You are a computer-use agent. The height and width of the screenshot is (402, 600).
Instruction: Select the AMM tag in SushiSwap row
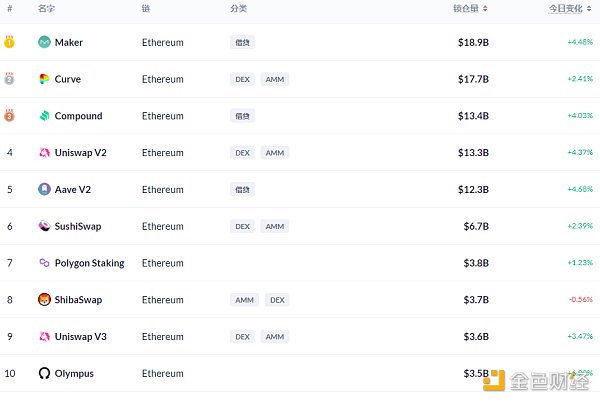pos(275,226)
